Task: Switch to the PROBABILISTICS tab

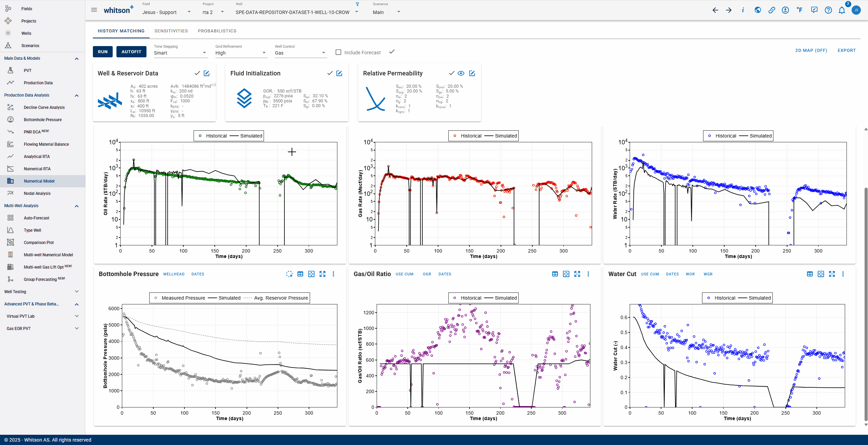Action: (217, 31)
